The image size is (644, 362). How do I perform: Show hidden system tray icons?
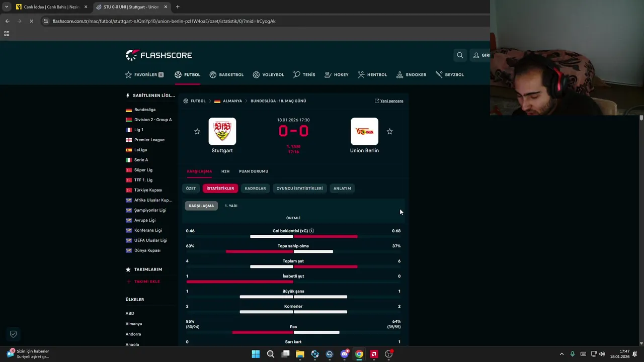[561, 354]
